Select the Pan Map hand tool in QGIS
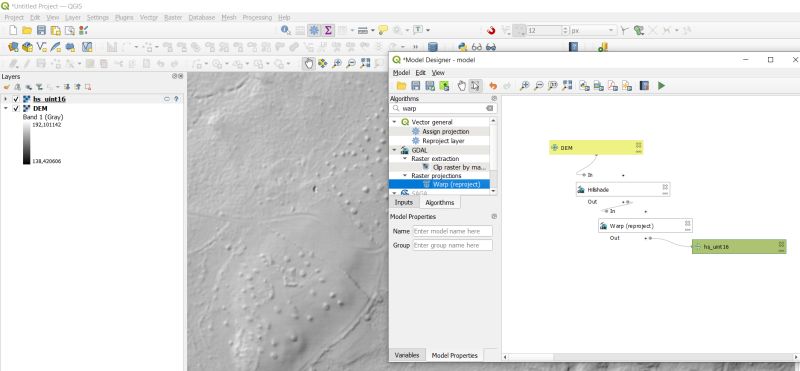The height and width of the screenshot is (371, 800). pos(309,63)
